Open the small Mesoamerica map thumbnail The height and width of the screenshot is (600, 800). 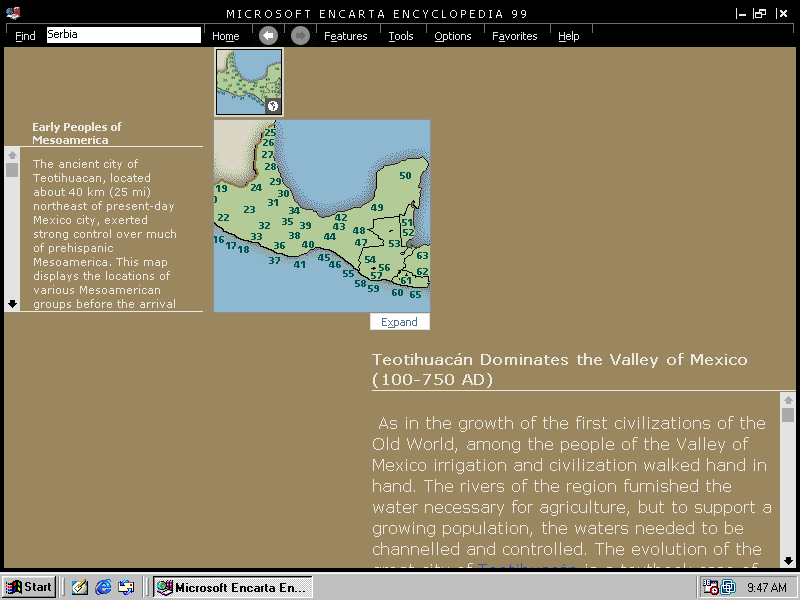249,82
